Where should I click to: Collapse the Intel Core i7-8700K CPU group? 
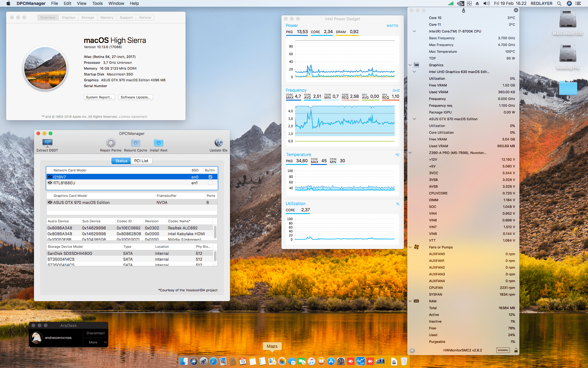point(414,31)
